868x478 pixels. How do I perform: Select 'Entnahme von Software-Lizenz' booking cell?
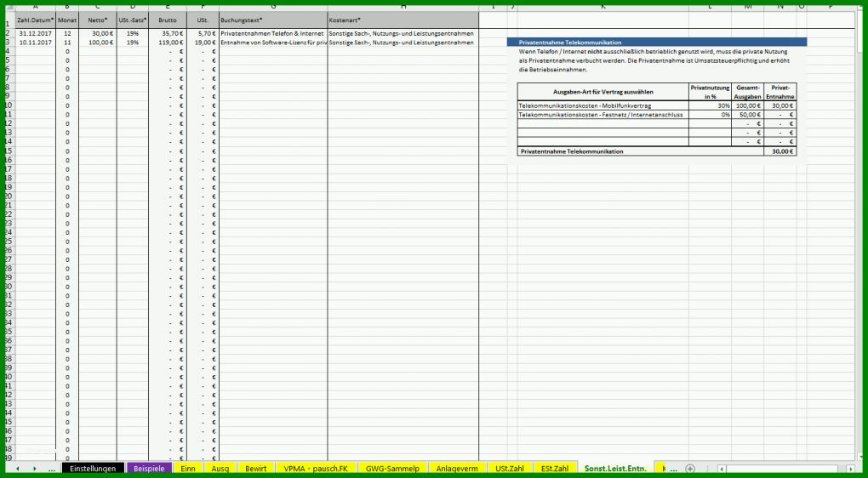click(x=273, y=43)
